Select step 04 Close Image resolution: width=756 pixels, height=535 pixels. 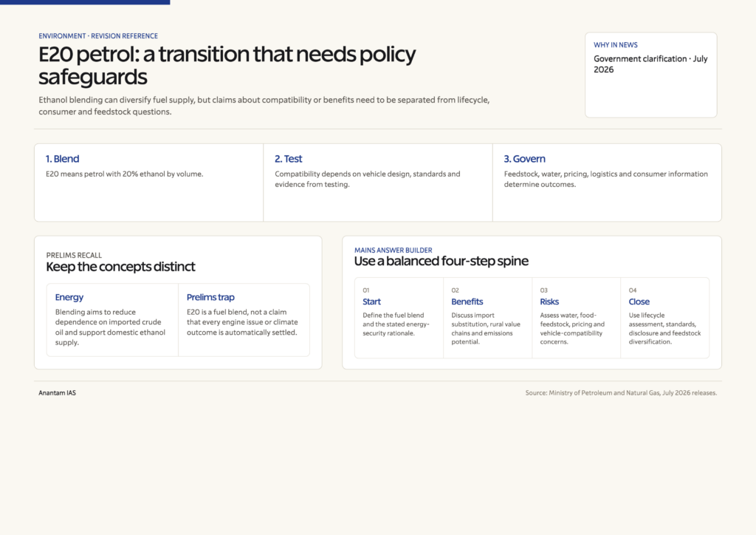[665, 318]
